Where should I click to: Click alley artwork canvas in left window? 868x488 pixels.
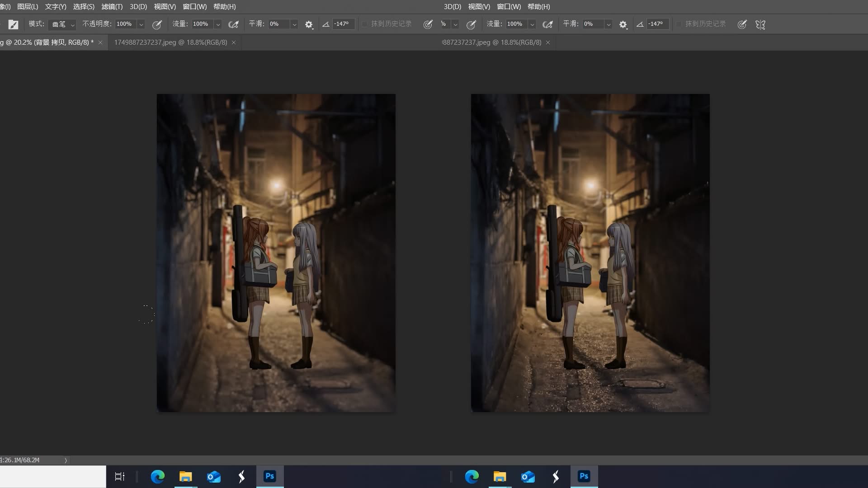pos(276,253)
